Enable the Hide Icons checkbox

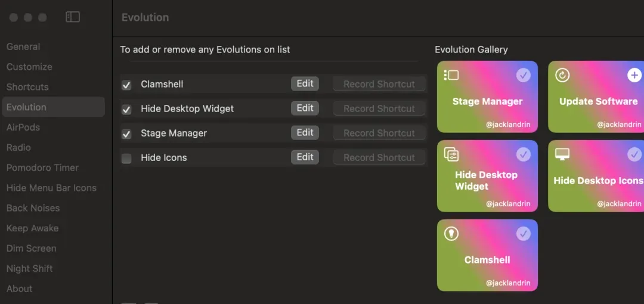tap(126, 159)
